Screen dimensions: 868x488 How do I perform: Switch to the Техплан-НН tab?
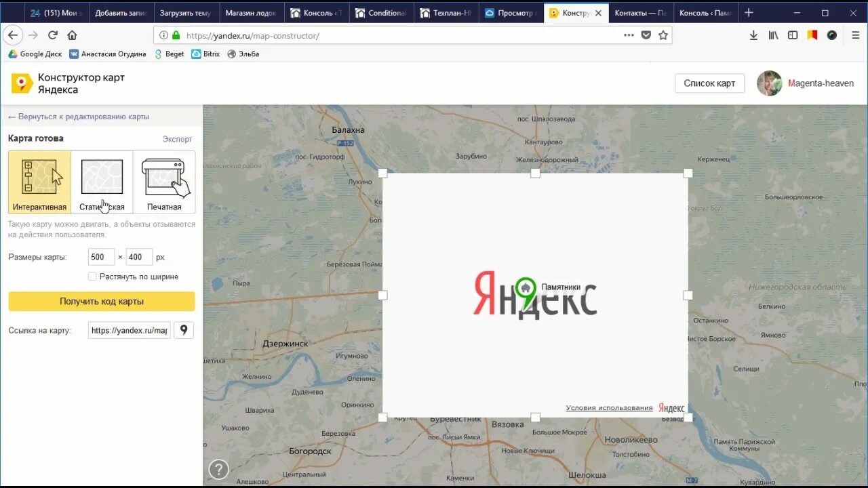point(446,13)
